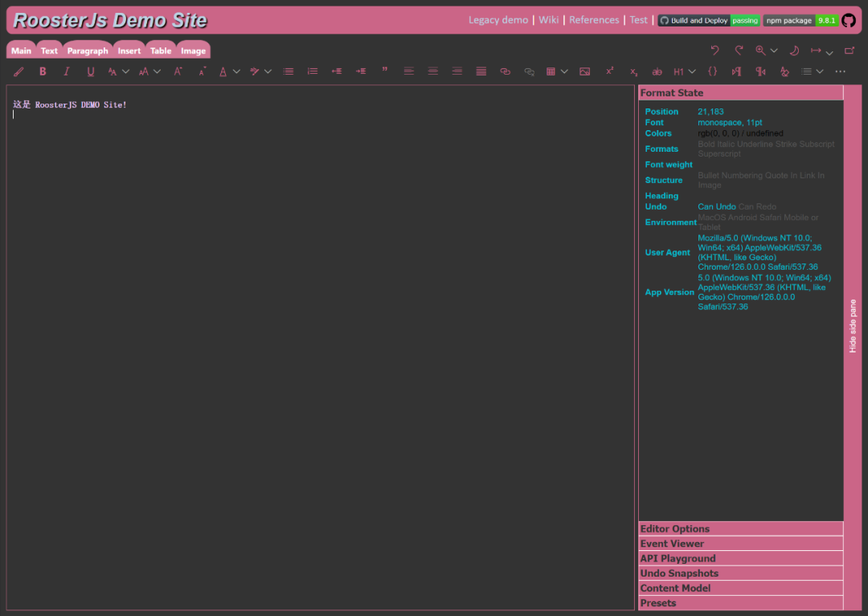Click the format painter brush icon
868x616 pixels.
pos(19,71)
